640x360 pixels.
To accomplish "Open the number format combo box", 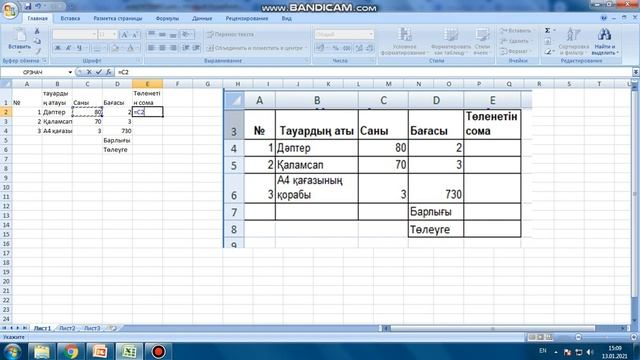I will tap(344, 35).
